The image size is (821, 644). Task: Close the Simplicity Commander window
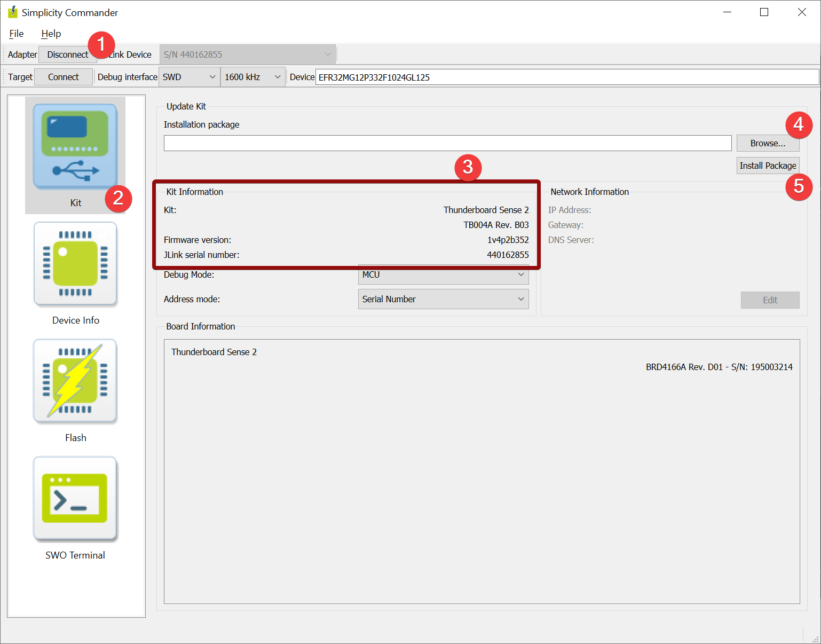click(x=802, y=12)
